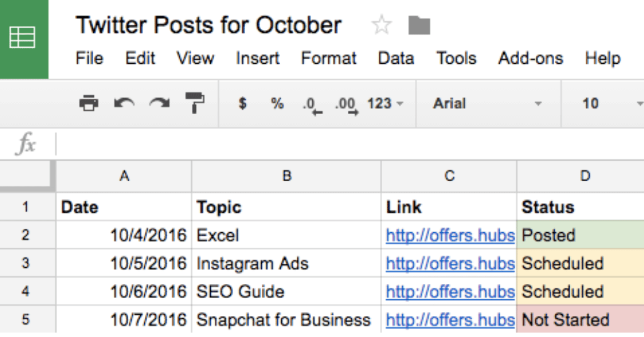
Task: Click the Print icon
Action: point(89,103)
